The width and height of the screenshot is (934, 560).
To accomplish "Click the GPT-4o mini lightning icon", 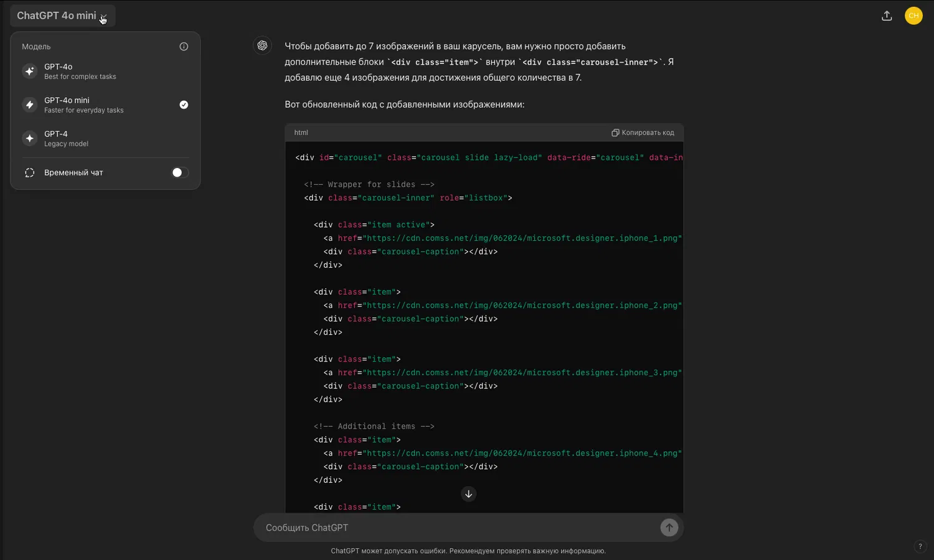I will (29, 105).
